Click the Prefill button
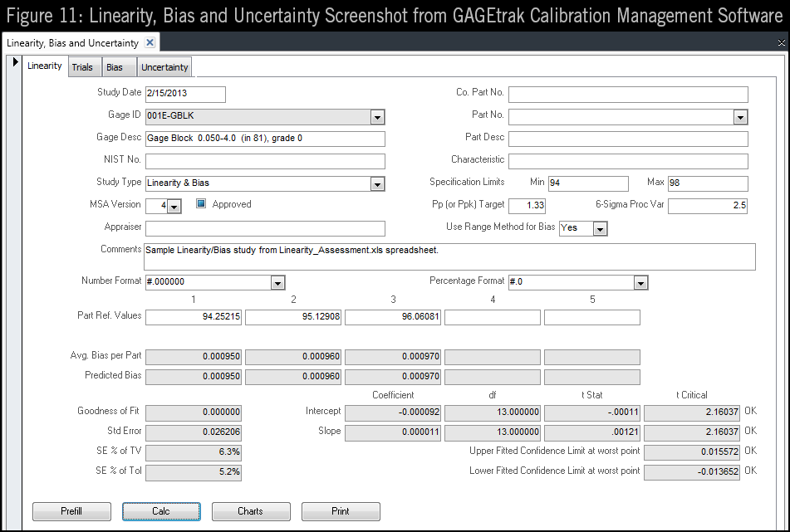 [x=71, y=511]
